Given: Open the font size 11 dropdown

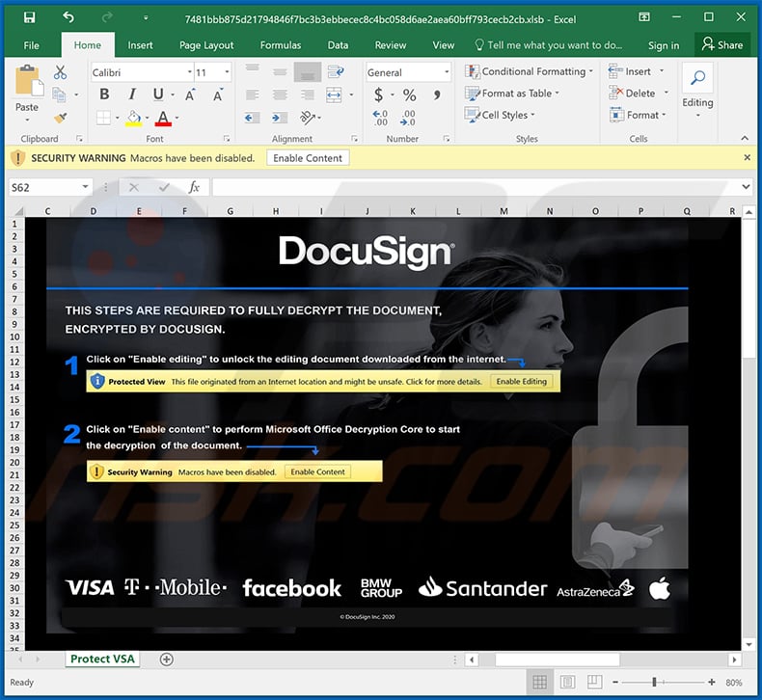Looking at the screenshot, I should (x=227, y=72).
